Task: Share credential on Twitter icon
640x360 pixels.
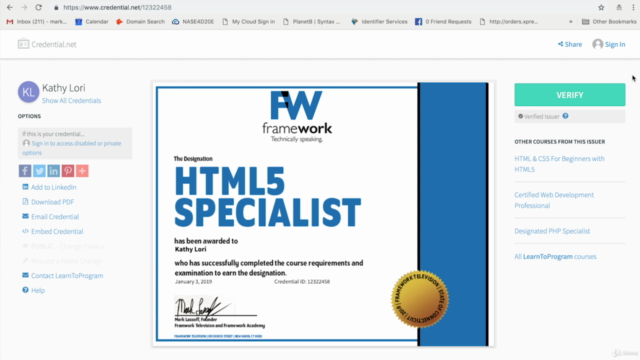Action: coord(39,171)
